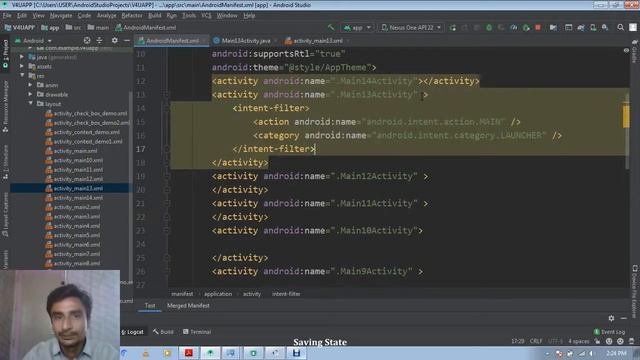Hide the Project panel with minus icon

click(x=127, y=40)
